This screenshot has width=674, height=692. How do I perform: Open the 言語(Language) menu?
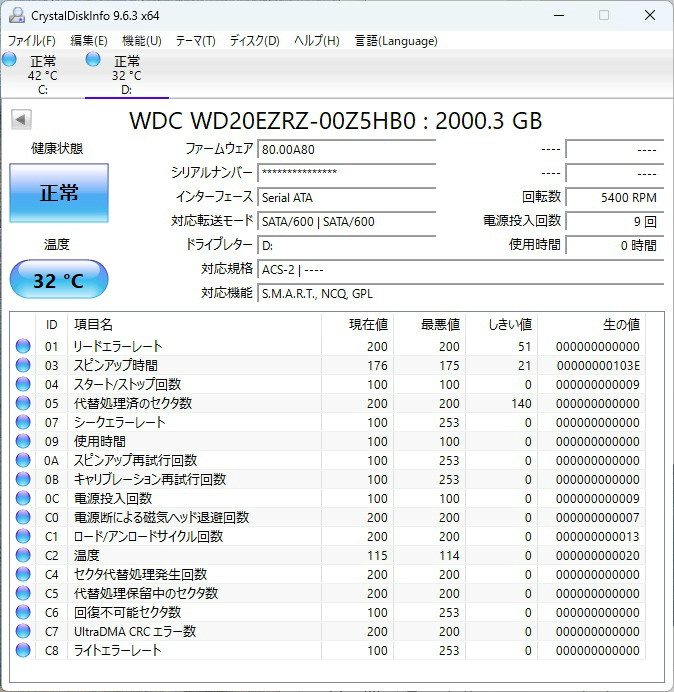point(396,41)
